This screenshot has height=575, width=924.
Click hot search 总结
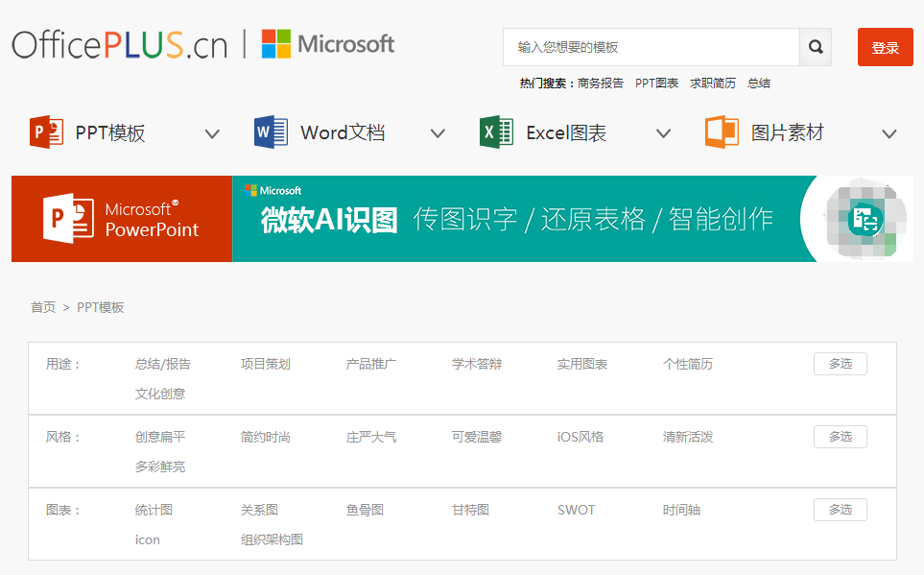tap(759, 84)
